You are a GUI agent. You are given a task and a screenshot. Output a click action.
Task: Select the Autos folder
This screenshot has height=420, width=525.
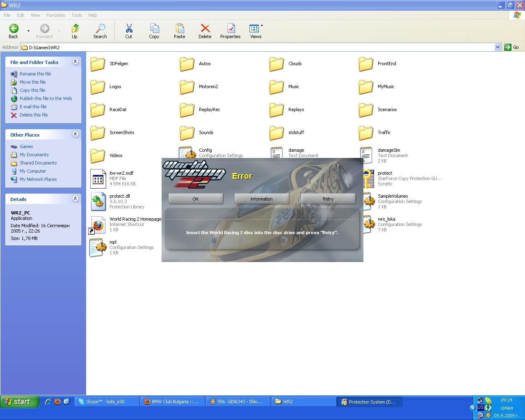[195, 64]
